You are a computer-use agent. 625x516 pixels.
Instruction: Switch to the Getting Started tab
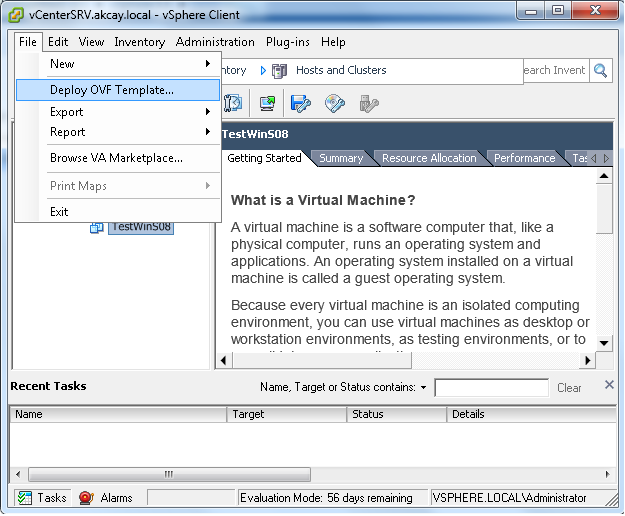coord(264,158)
